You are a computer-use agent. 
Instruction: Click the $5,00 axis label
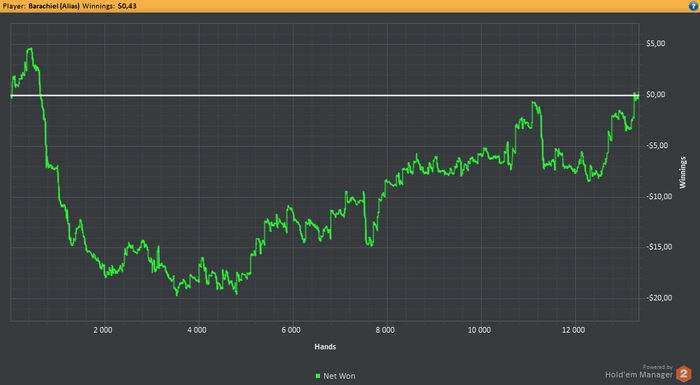(x=655, y=43)
